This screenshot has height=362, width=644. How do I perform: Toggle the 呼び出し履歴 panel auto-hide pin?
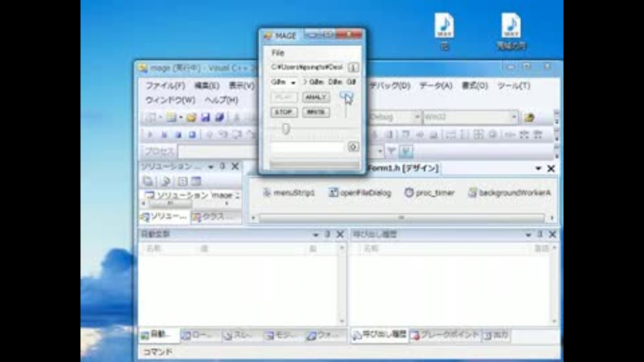coord(540,235)
